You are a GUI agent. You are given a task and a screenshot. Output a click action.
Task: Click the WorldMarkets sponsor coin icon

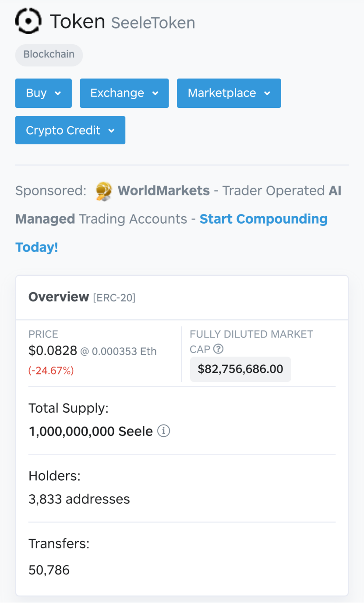tap(104, 191)
